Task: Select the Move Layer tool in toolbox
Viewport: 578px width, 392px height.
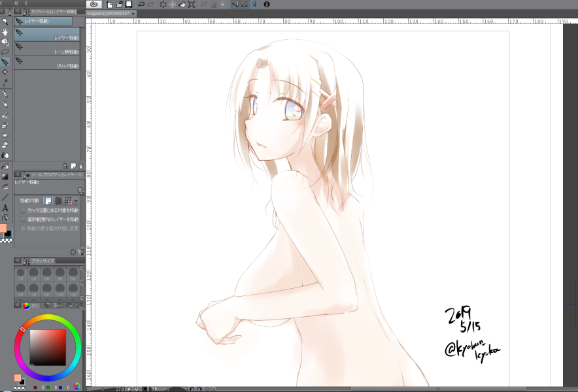Action: 5,62
